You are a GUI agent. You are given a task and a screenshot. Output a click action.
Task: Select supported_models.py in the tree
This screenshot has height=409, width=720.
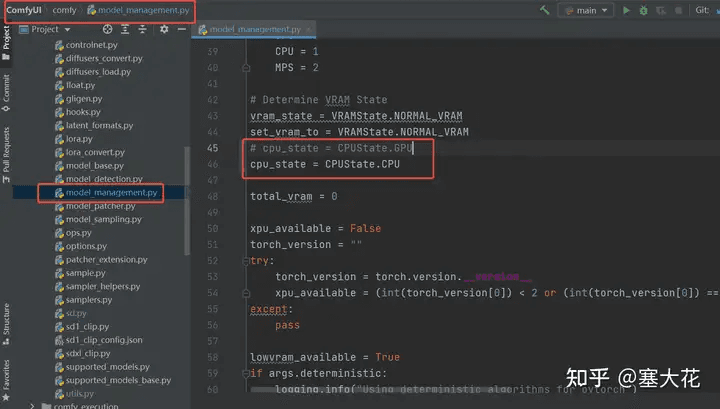pos(107,367)
